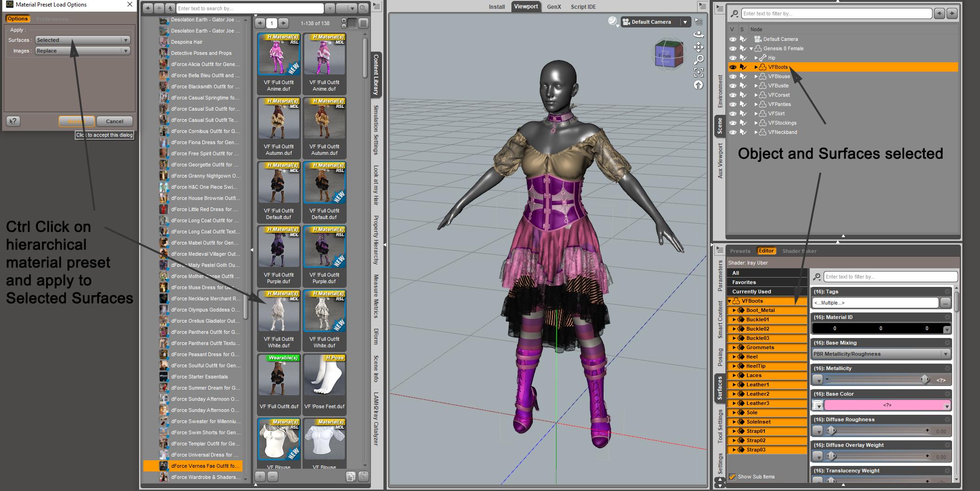Image resolution: width=980 pixels, height=491 pixels.
Task: Click the Scene pane next arrow button
Action: pos(952,13)
